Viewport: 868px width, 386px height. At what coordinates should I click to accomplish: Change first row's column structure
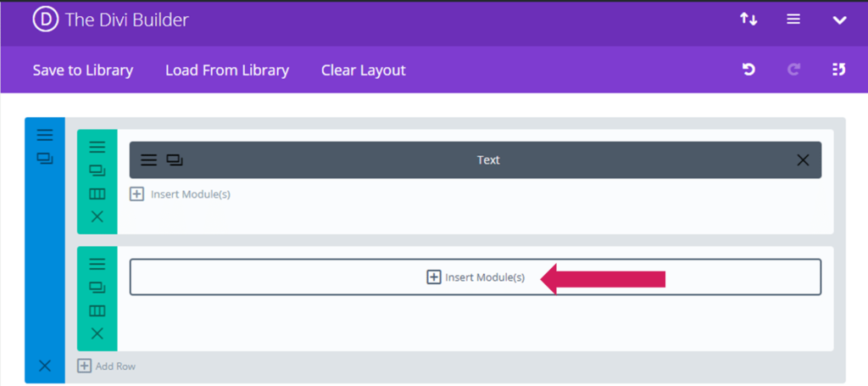tap(97, 193)
